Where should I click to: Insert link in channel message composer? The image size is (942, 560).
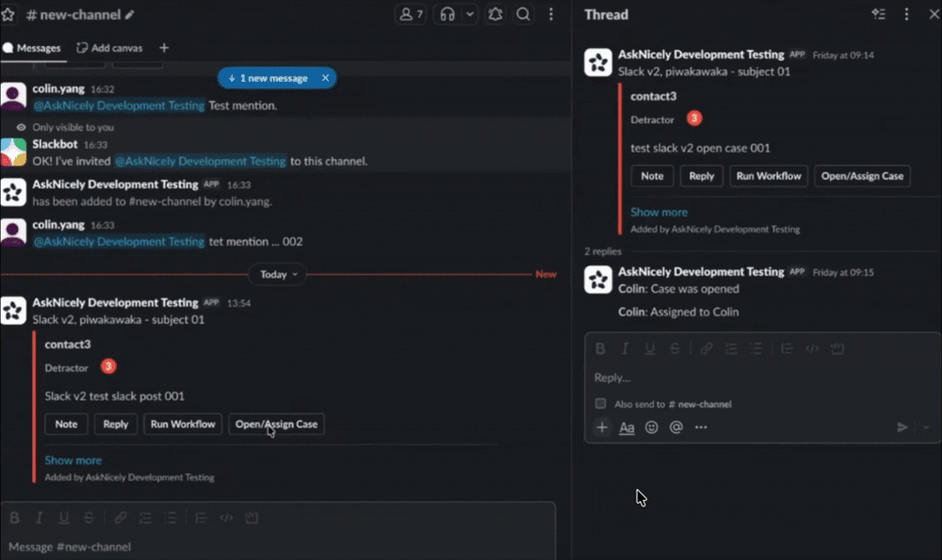coord(121,518)
